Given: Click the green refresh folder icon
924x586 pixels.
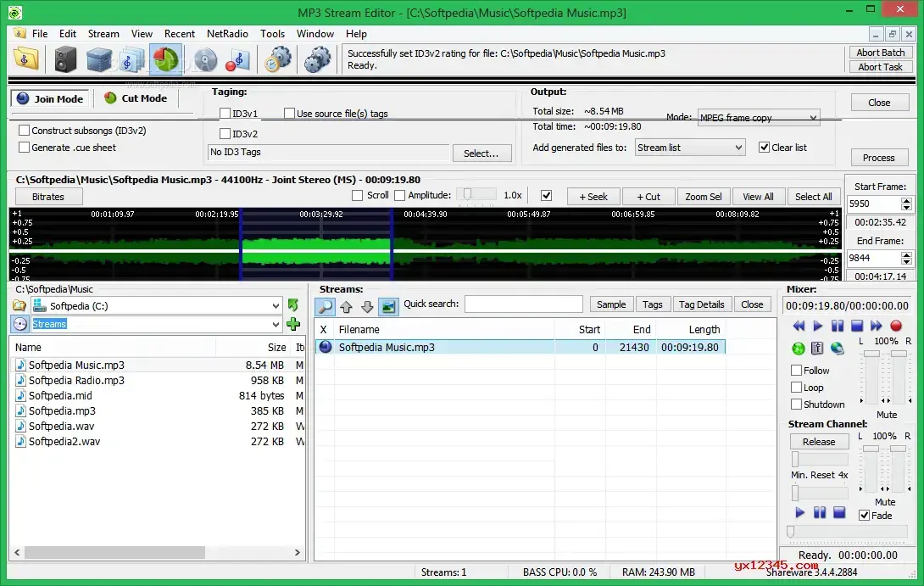Looking at the screenshot, I should pos(293,305).
